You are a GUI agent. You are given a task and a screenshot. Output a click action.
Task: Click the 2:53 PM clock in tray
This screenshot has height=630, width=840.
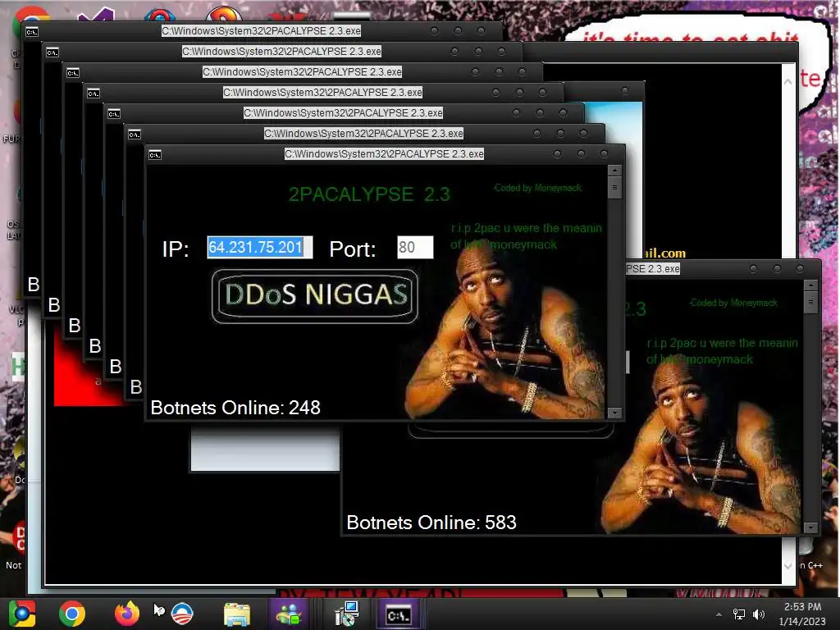point(802,607)
